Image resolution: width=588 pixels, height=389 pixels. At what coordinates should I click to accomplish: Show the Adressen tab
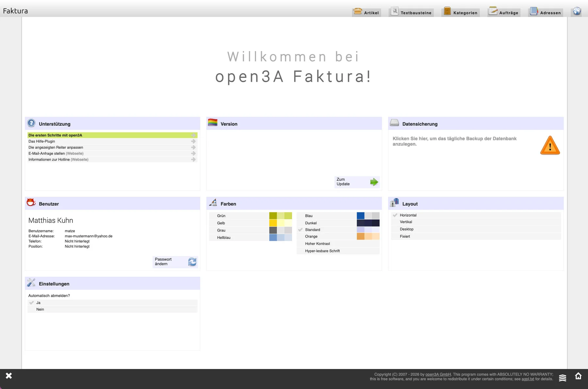point(546,12)
